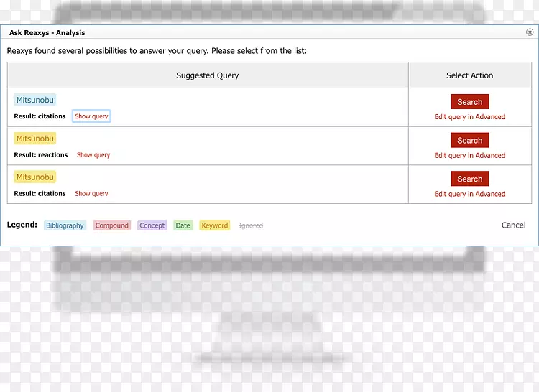The height and width of the screenshot is (392, 539).
Task: Click the Bibliography legend swatch
Action: click(65, 225)
